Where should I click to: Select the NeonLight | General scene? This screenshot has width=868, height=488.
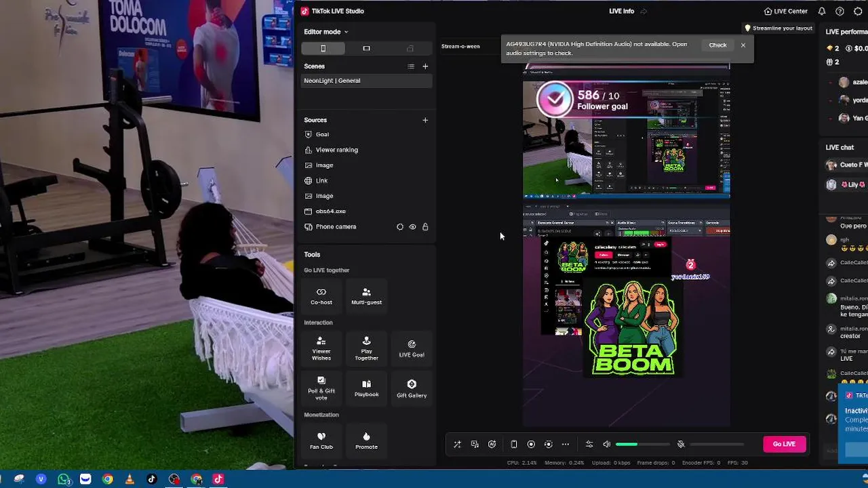[x=366, y=81]
